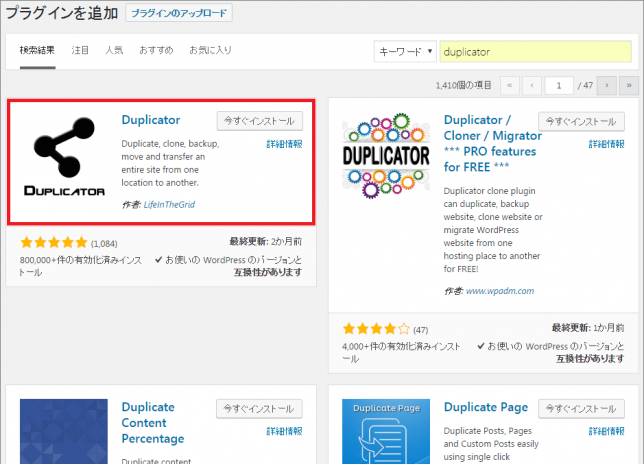
Task: Open 詳細情報 for Duplicate Content Percentage
Action: point(284,432)
